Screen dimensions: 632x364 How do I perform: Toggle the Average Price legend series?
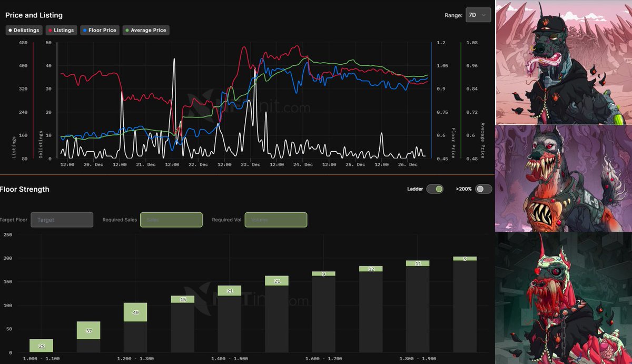pos(146,30)
